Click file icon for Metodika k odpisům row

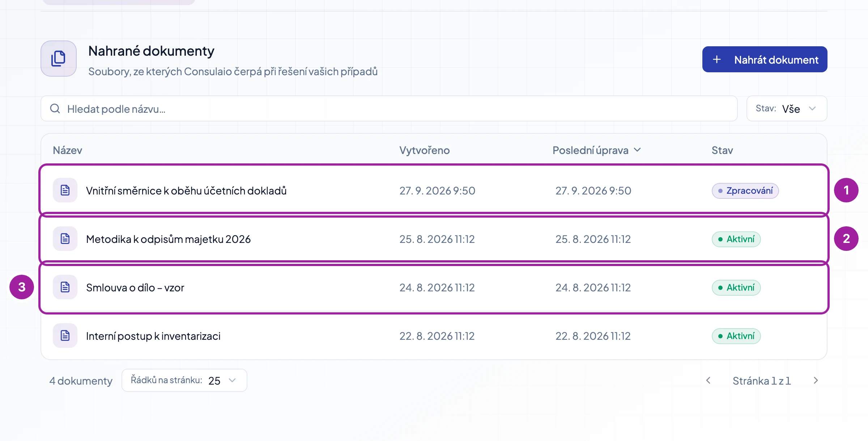point(65,239)
